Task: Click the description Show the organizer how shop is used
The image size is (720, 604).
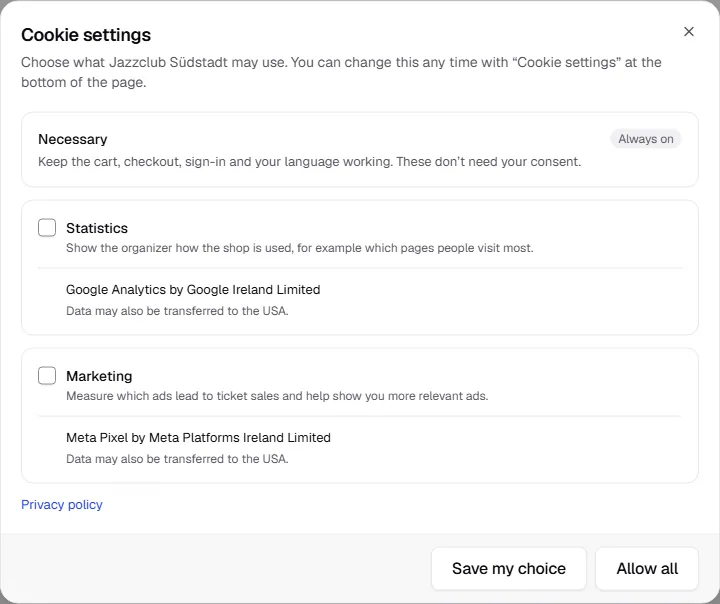Action: point(300,248)
